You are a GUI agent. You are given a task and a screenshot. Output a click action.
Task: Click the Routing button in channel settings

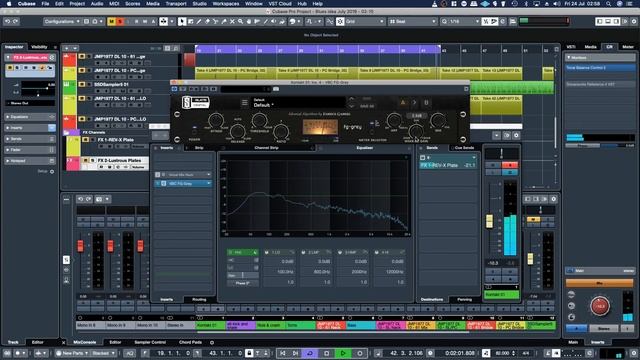pos(199,300)
